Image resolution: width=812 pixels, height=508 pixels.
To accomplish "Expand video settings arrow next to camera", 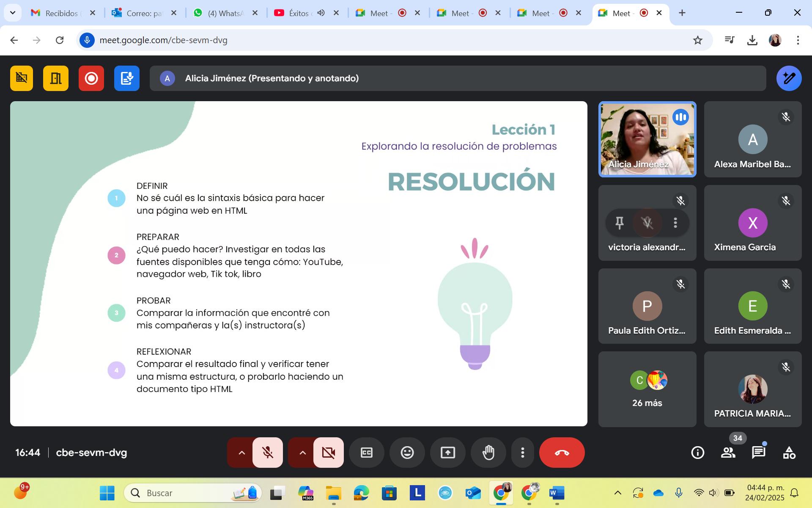I will 302,453.
